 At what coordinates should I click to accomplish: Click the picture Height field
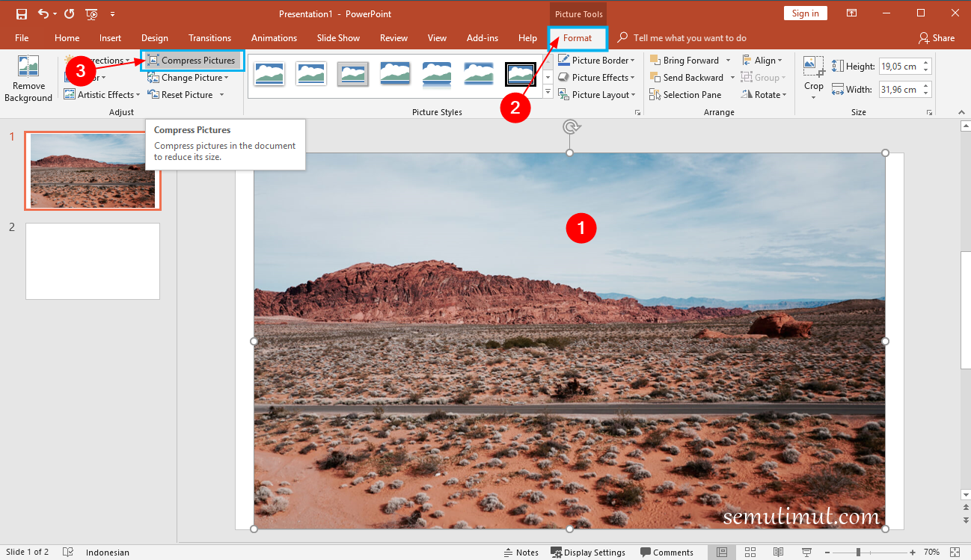point(899,67)
